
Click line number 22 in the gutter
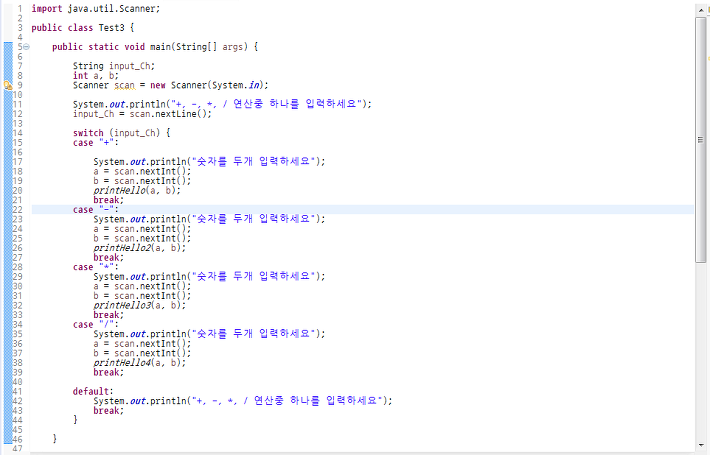click(x=17, y=210)
